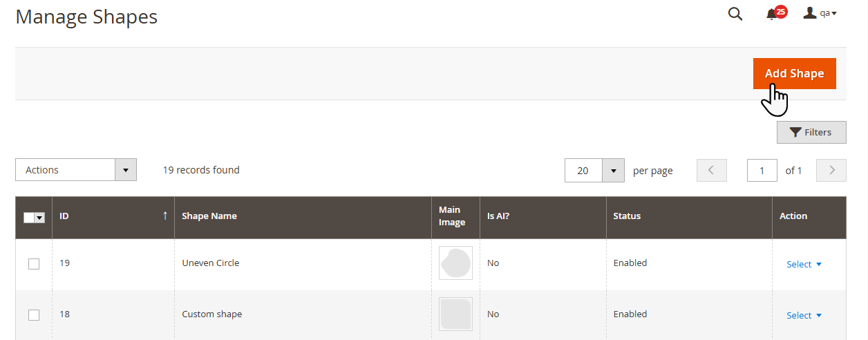Viewport: 868px width, 340px height.
Task: Toggle the select-all header checkbox
Action: (29, 217)
